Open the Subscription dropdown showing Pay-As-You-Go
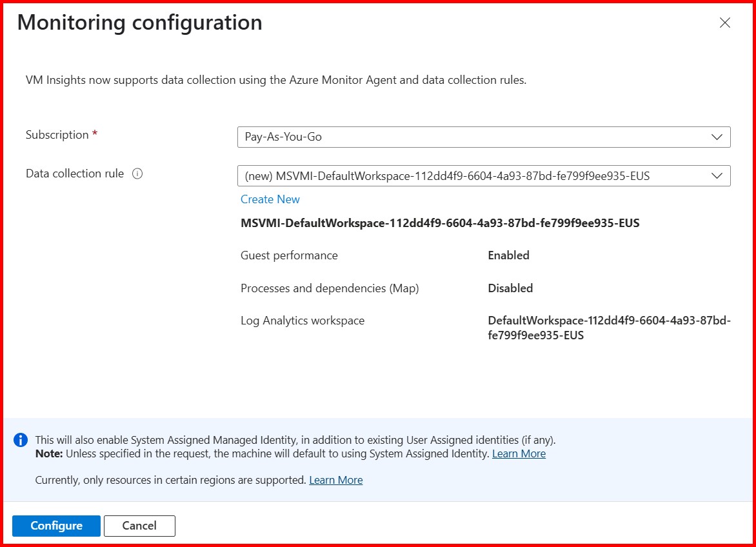756x547 pixels. tap(484, 137)
